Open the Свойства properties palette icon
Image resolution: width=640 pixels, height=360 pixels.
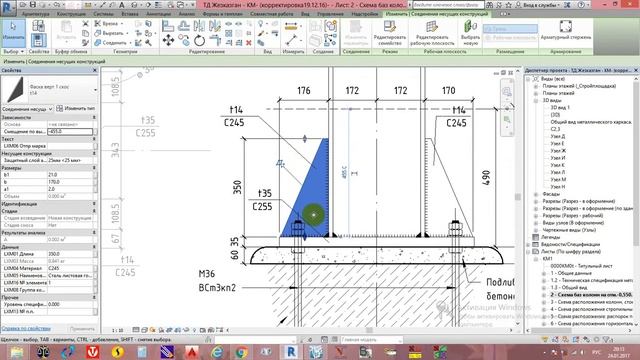(x=38, y=40)
